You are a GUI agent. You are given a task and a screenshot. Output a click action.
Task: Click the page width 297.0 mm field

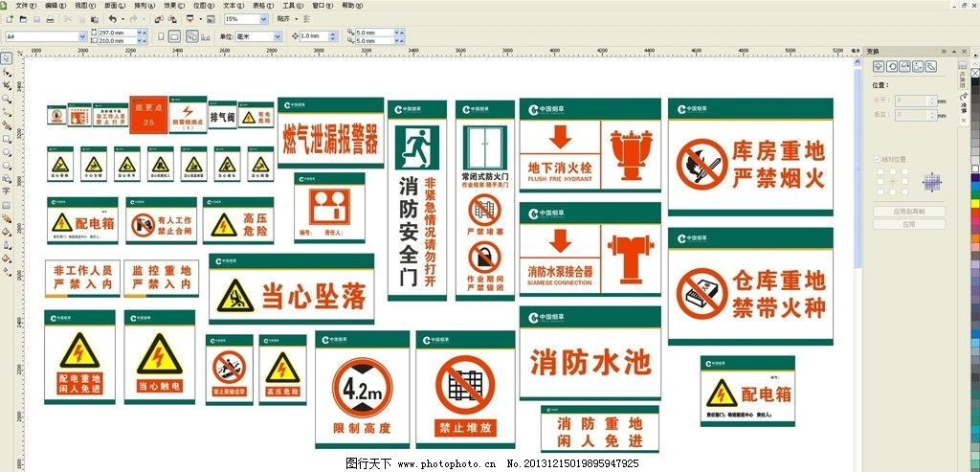pyautogui.click(x=117, y=33)
